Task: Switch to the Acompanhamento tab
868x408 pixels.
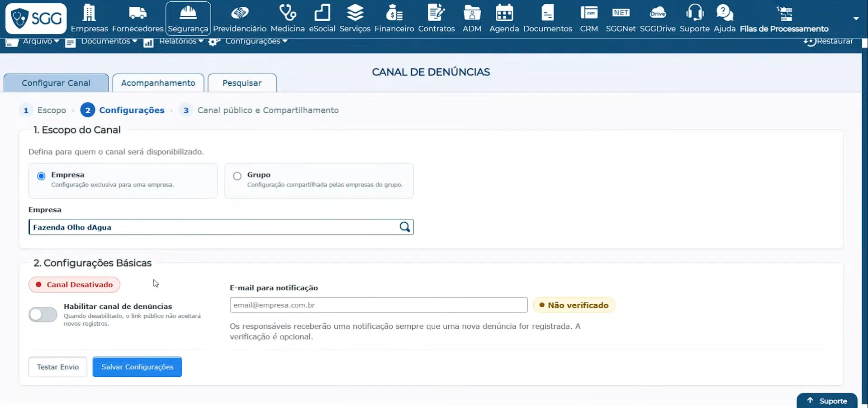Action: [x=158, y=83]
